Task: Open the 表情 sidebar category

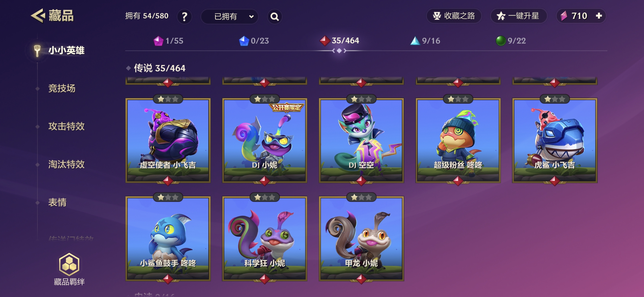Action: click(57, 202)
